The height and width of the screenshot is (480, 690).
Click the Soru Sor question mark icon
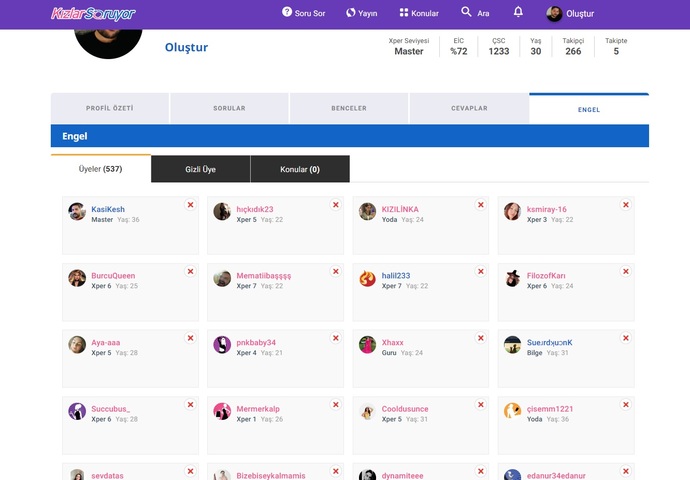287,12
